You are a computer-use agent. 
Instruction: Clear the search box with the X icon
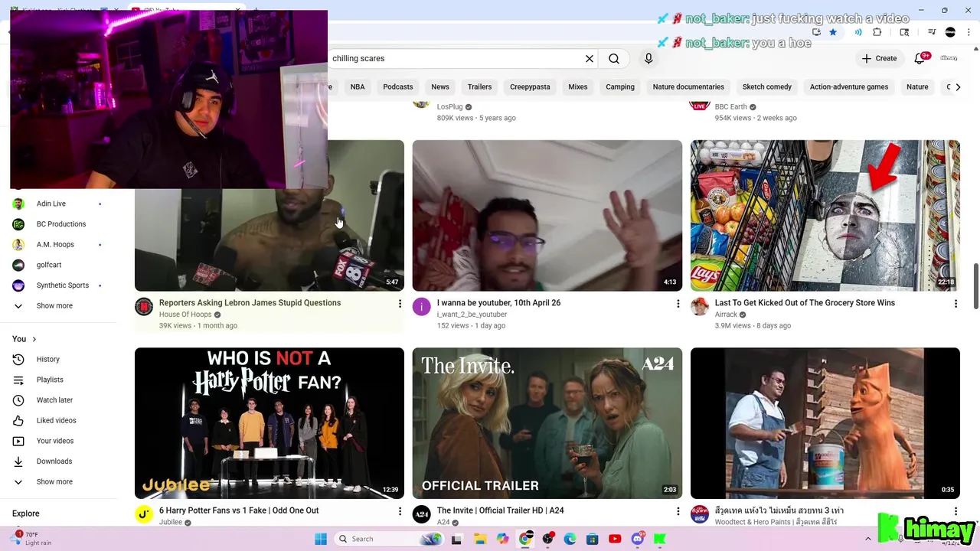pos(590,58)
